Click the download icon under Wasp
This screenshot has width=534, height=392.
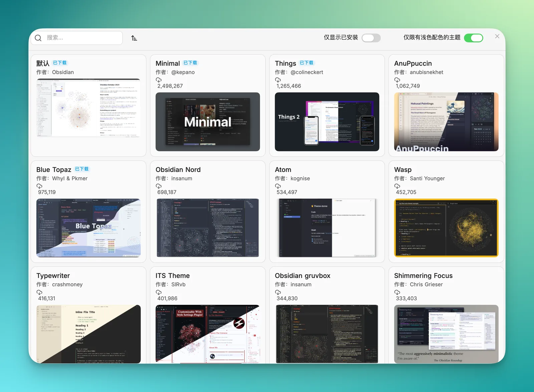[397, 186]
